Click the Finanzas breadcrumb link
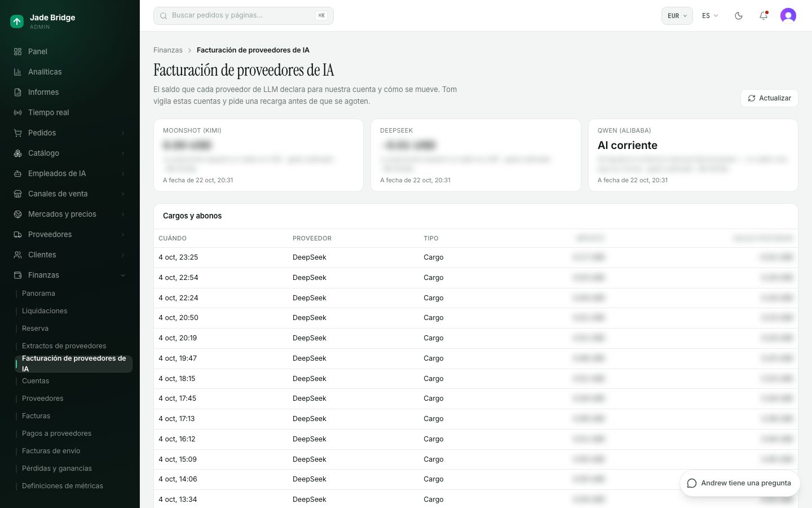 pyautogui.click(x=168, y=50)
